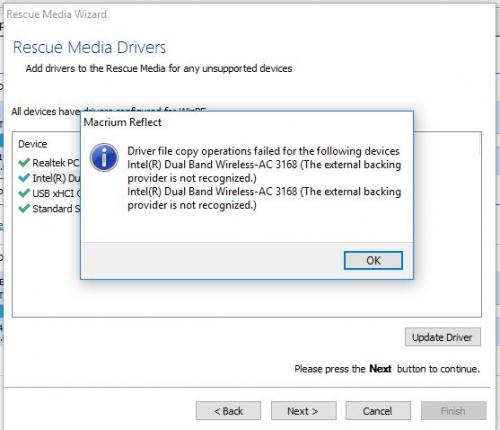500x430 pixels.
Task: Click the Device column header
Action: 33,144
